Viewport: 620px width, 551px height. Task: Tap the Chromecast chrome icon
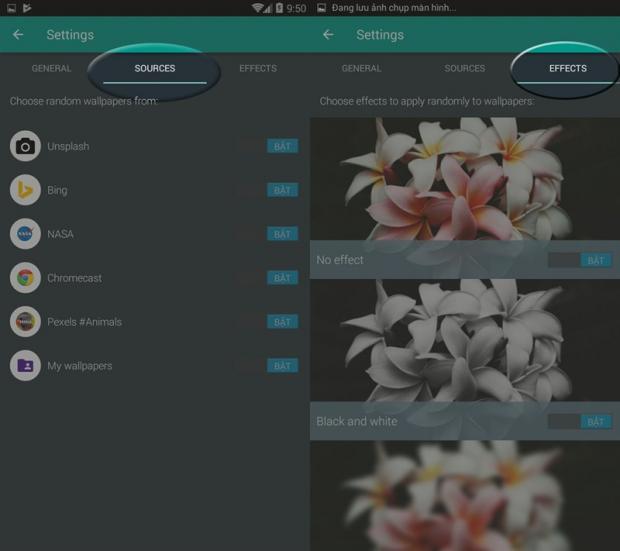pyautogui.click(x=25, y=278)
